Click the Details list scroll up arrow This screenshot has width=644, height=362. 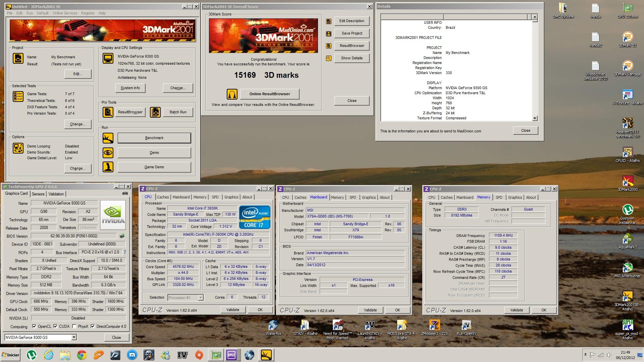pyautogui.click(x=535, y=17)
